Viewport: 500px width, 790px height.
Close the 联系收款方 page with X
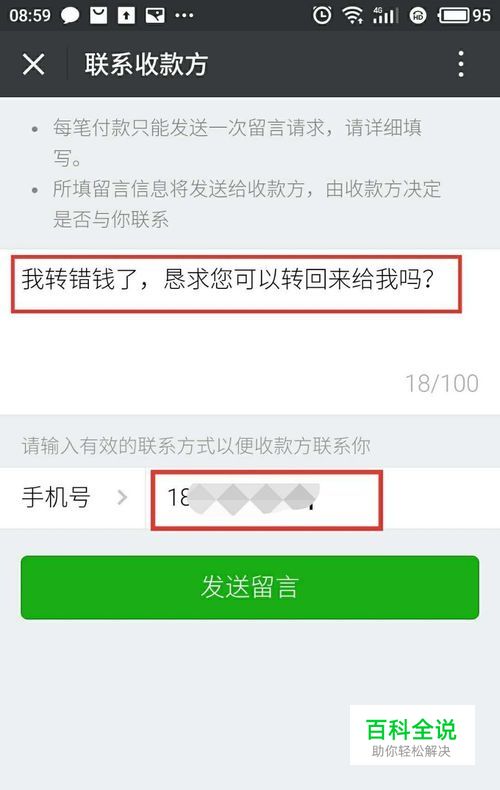click(33, 64)
